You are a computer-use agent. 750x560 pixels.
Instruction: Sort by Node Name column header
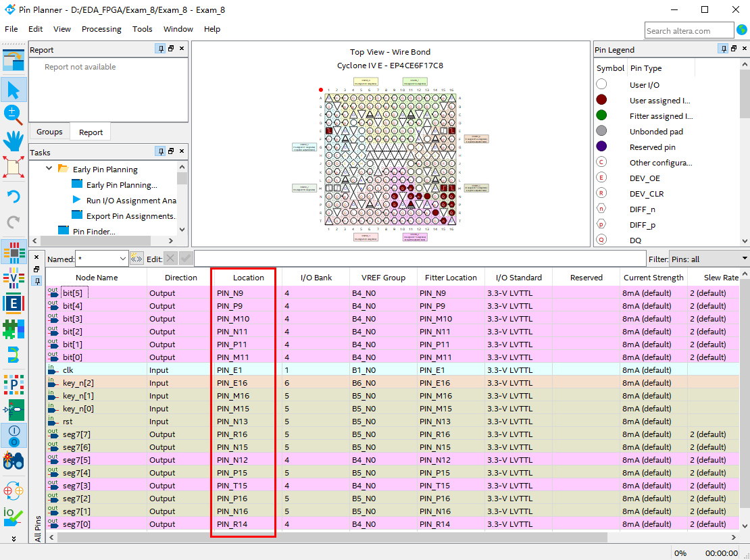tap(97, 278)
